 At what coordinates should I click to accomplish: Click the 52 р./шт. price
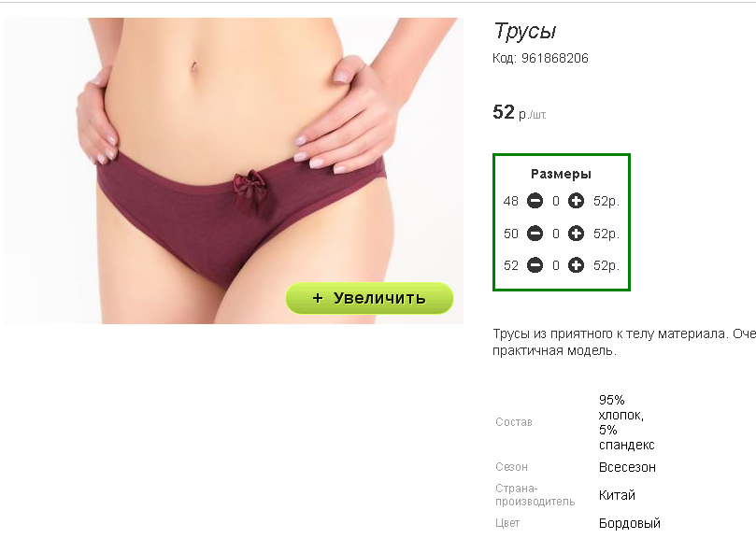(x=520, y=112)
